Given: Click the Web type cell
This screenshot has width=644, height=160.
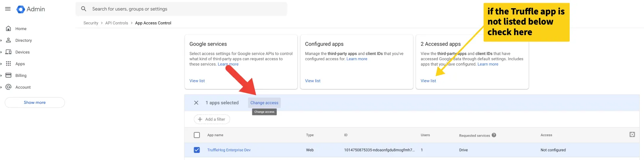Looking at the screenshot, I should pos(310,150).
